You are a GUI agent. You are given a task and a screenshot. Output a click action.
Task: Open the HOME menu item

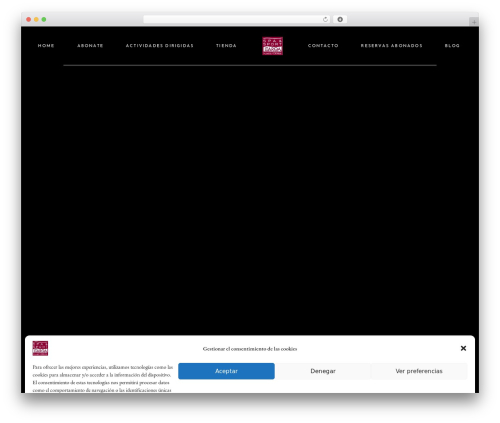pyautogui.click(x=46, y=46)
